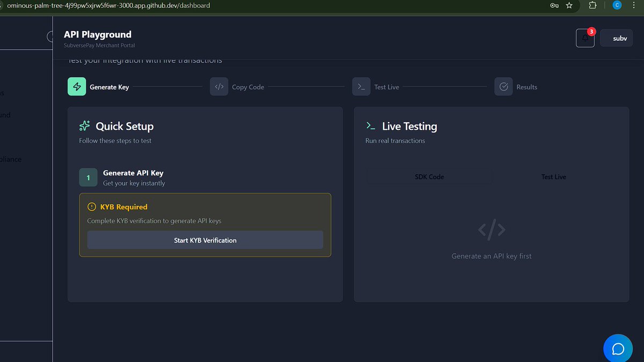This screenshot has width=644, height=362.
Task: Open the notifications bell with badge
Action: click(585, 38)
